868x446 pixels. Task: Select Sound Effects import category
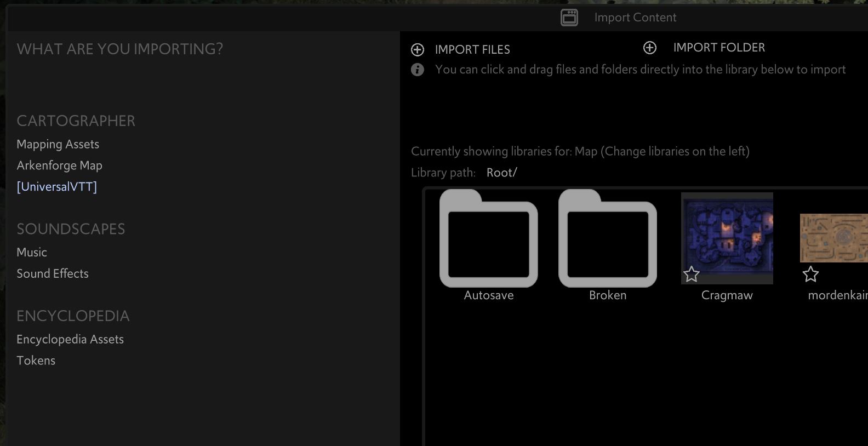coord(53,273)
